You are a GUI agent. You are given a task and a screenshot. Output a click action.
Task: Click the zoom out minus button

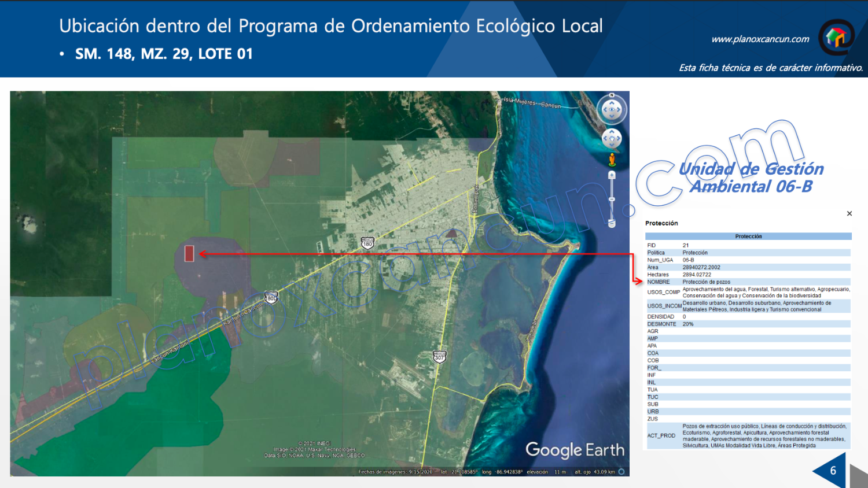(x=612, y=224)
